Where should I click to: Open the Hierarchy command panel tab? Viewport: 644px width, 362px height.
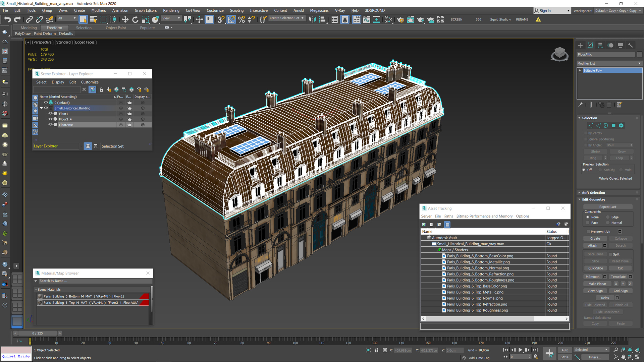point(600,45)
